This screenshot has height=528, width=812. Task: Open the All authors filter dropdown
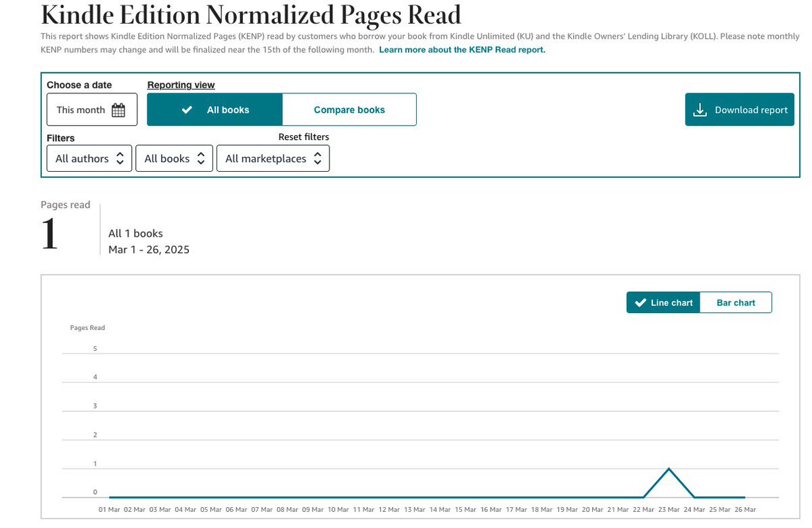pos(89,158)
